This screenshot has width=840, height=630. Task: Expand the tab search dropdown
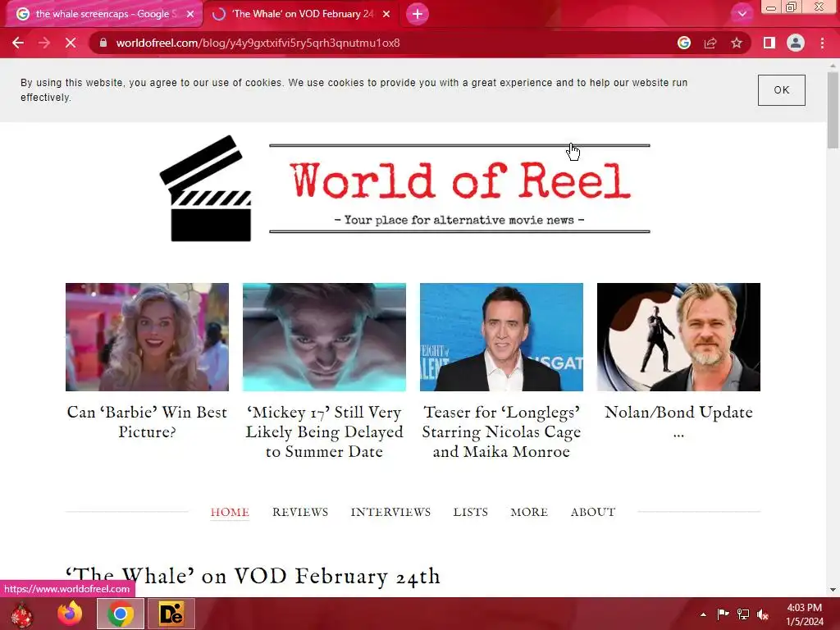coord(742,14)
